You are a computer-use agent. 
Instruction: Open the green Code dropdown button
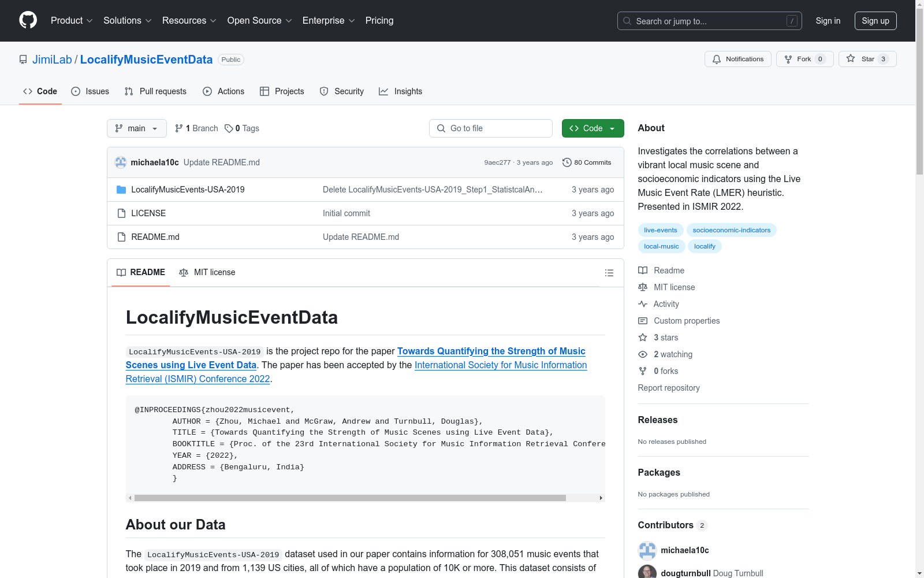pos(593,128)
